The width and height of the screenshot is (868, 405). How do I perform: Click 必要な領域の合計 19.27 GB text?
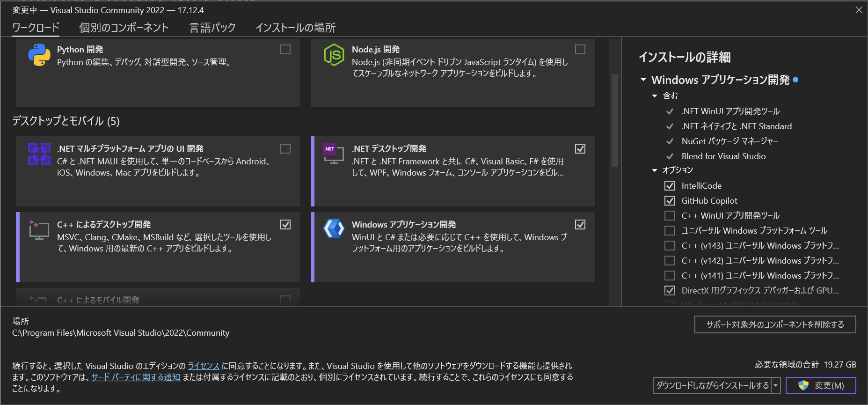point(805,365)
